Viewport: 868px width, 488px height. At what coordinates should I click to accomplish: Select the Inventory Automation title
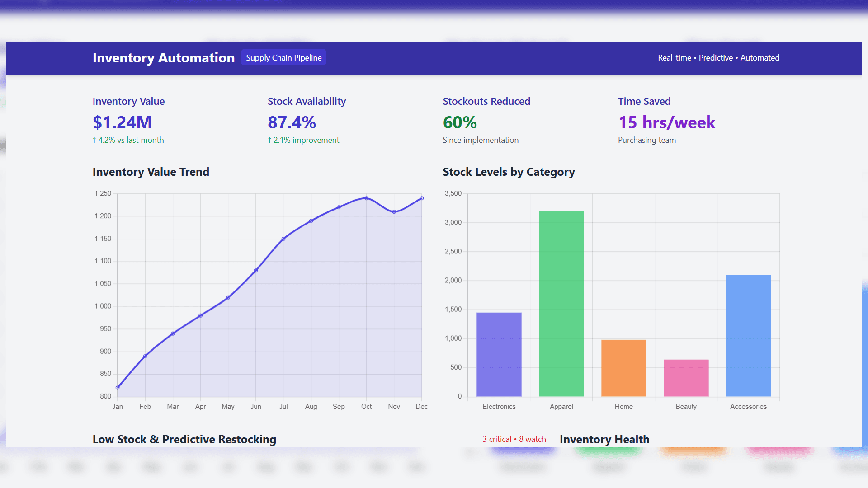pyautogui.click(x=163, y=58)
